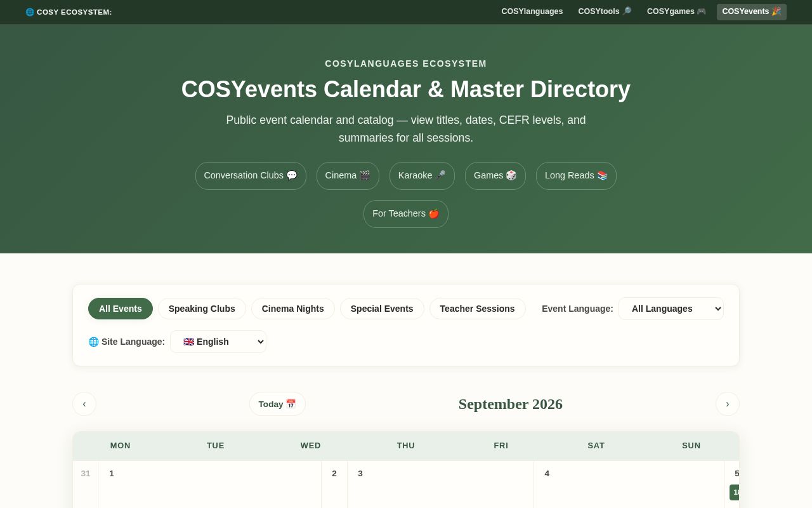Viewport: 812px width, 508px height.
Task: Click the MON column header
Action: [121, 446]
